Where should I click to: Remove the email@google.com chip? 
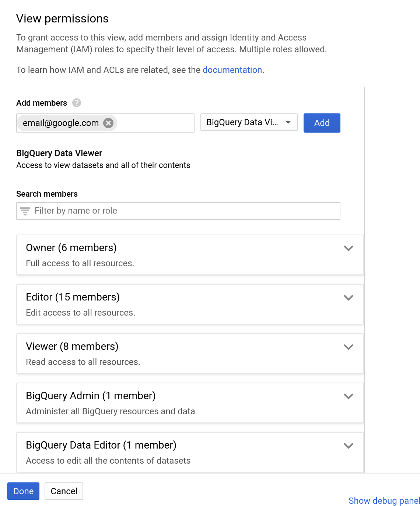(108, 123)
